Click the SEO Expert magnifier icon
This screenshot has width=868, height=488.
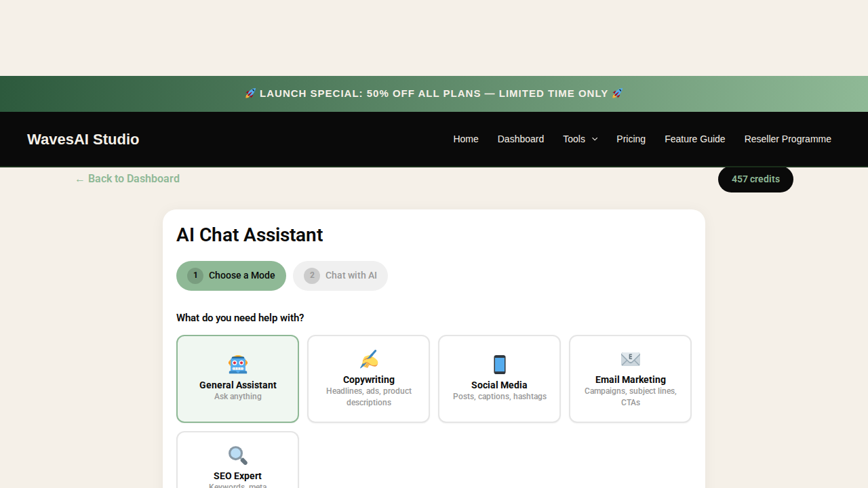[237, 455]
